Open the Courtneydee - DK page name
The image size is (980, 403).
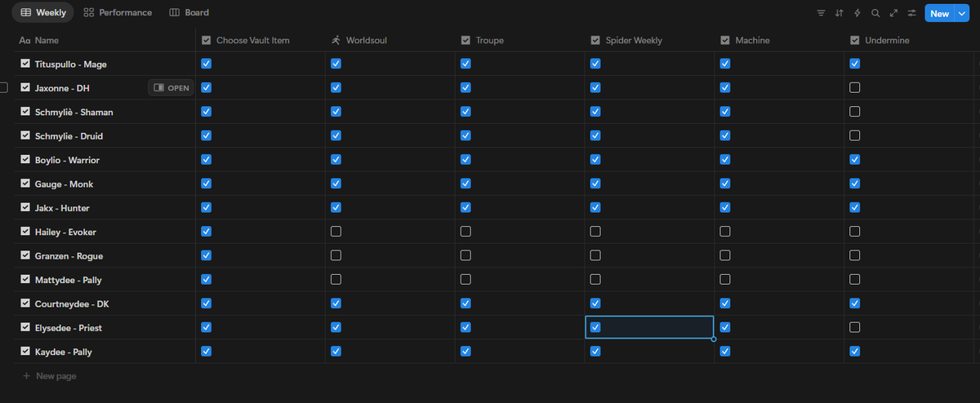coord(72,304)
